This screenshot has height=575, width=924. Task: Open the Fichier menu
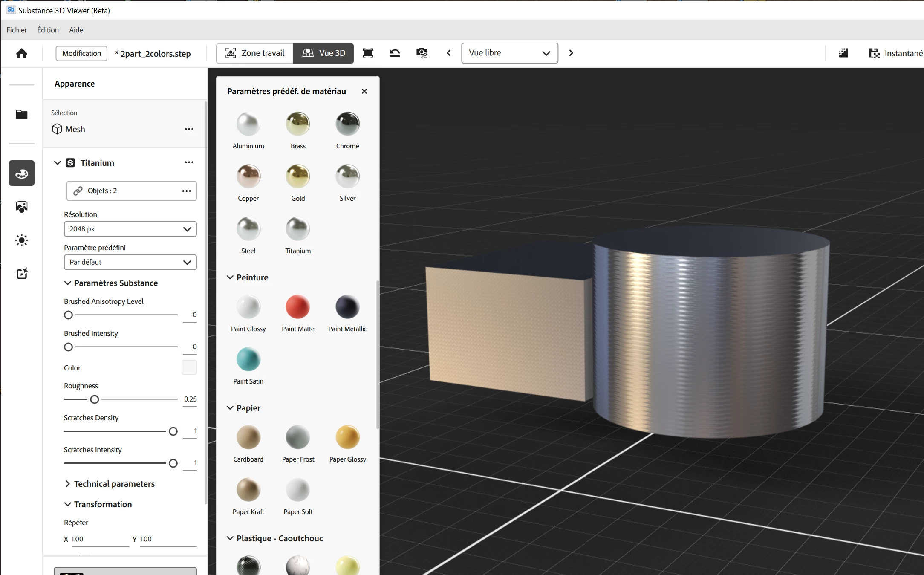click(x=17, y=30)
